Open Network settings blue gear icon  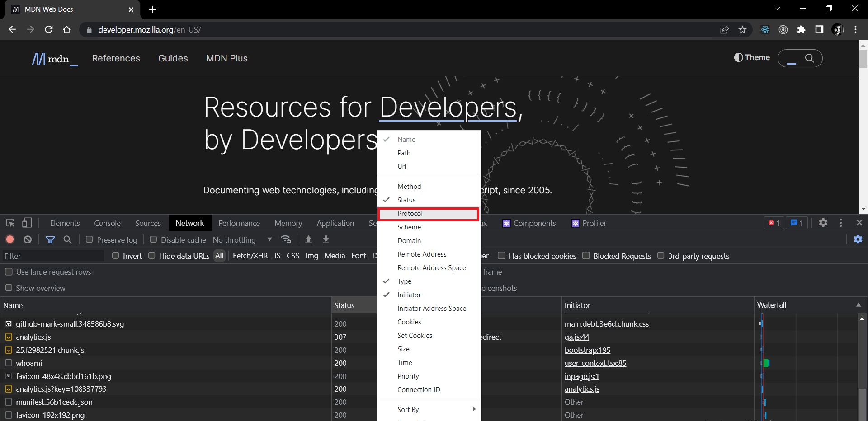pyautogui.click(x=858, y=239)
